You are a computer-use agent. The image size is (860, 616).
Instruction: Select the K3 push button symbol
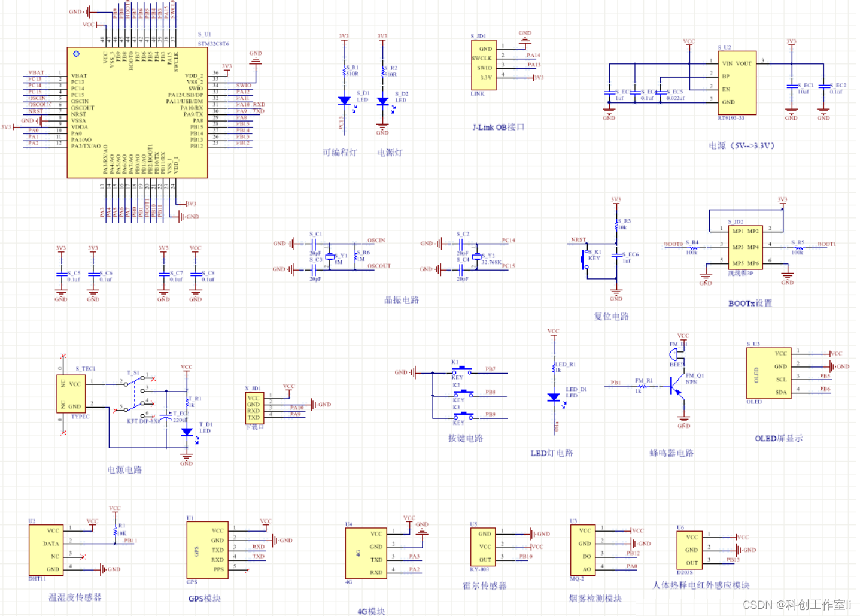pos(462,415)
